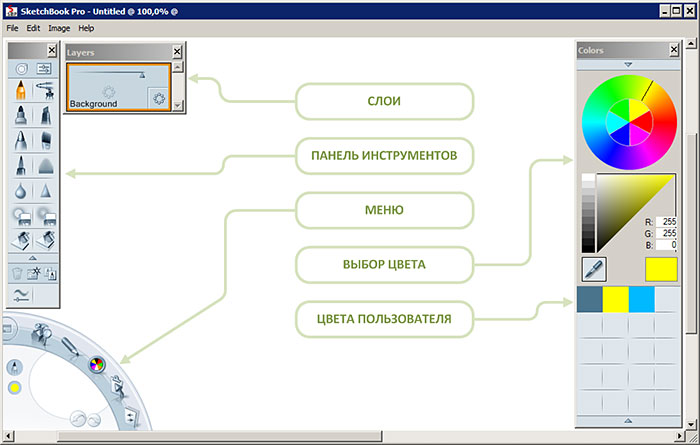Open Background layer gear options button
Image resolution: width=700 pixels, height=445 pixels.
click(159, 98)
